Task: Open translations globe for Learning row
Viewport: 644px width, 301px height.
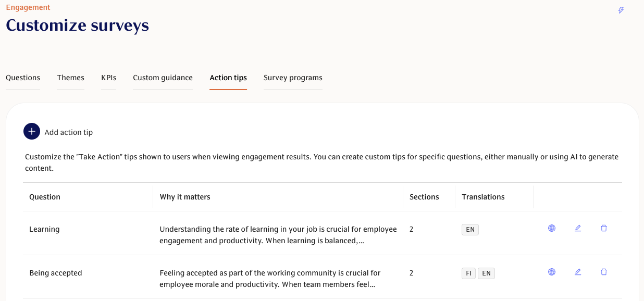Action: (x=552, y=228)
